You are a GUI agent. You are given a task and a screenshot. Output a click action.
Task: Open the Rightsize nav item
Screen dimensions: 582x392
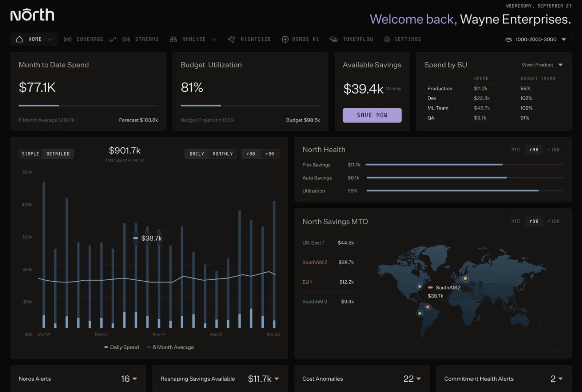pyautogui.click(x=250, y=39)
